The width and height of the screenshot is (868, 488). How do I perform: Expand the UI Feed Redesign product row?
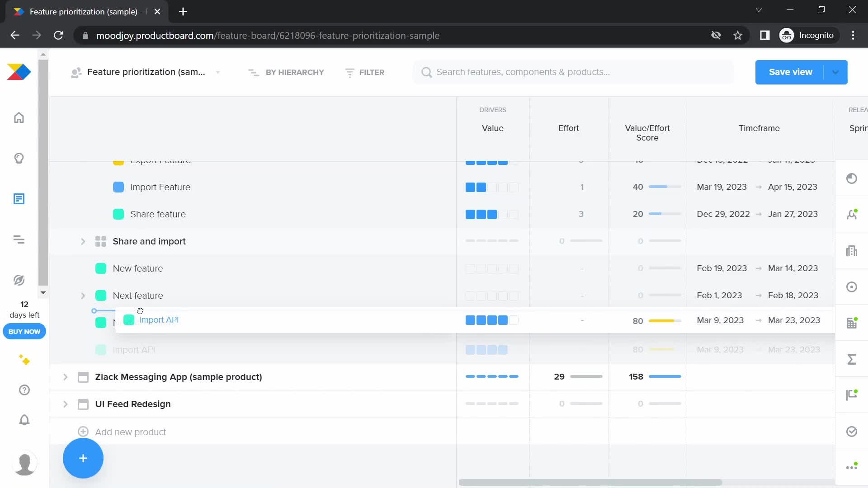65,404
